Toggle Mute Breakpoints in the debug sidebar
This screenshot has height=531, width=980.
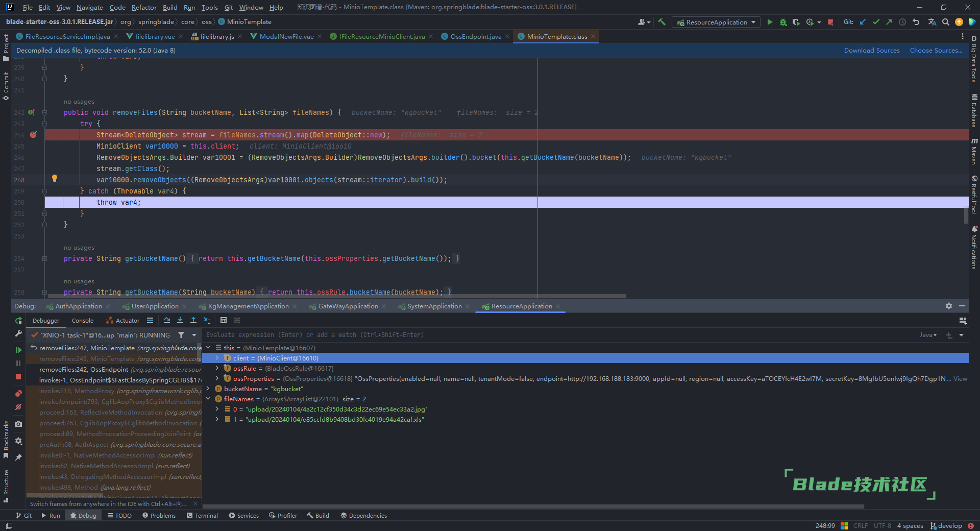(x=18, y=407)
